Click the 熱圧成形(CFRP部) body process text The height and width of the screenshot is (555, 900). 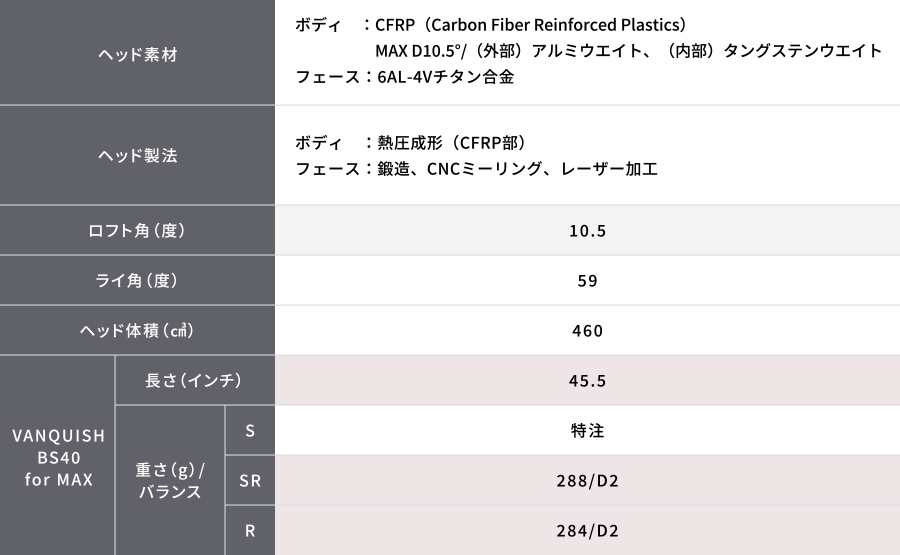pos(446,143)
